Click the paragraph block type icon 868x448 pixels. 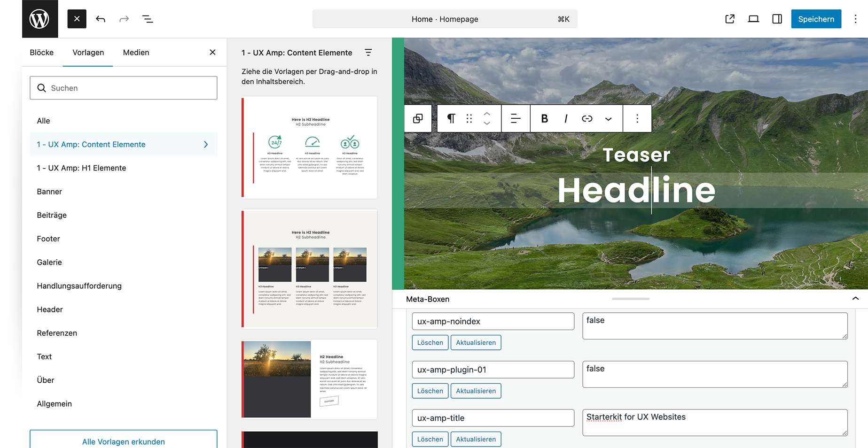(x=450, y=118)
